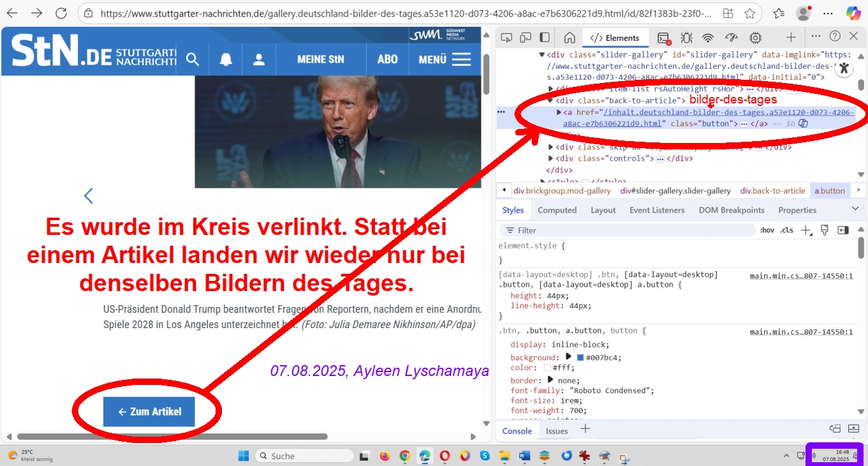Open the Event Listeners tab

(x=656, y=210)
